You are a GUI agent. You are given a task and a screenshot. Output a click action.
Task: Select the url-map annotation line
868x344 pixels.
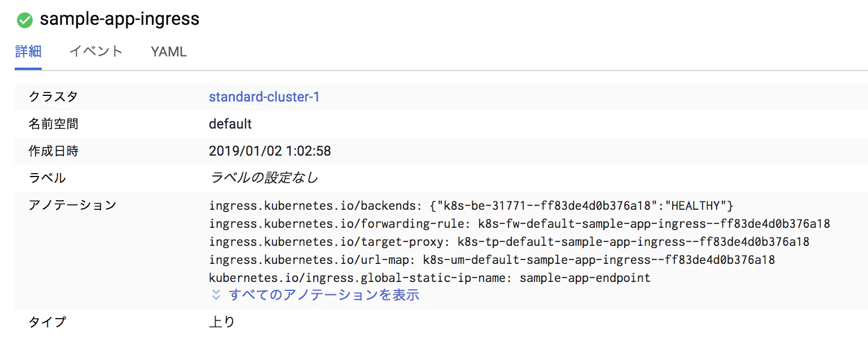(x=492, y=260)
